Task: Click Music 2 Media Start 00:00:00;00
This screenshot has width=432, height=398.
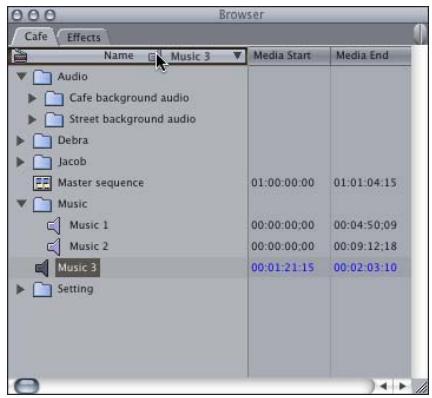Action: [x=283, y=247]
